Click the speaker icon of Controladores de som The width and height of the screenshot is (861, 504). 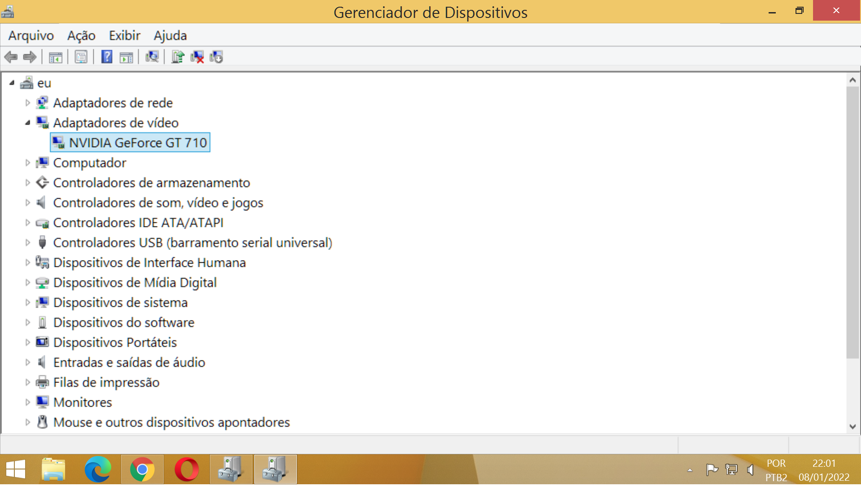click(x=42, y=203)
